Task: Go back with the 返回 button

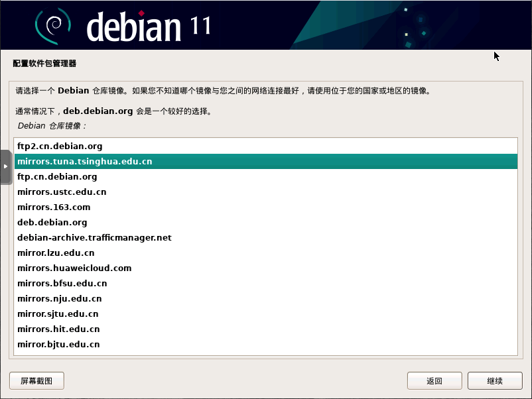Action: (434, 380)
